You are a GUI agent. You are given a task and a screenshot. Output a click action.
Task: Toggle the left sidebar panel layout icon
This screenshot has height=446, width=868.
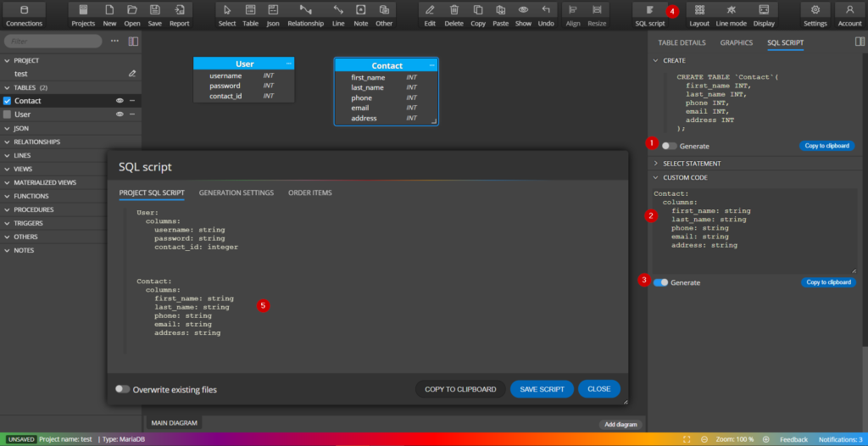(x=133, y=41)
